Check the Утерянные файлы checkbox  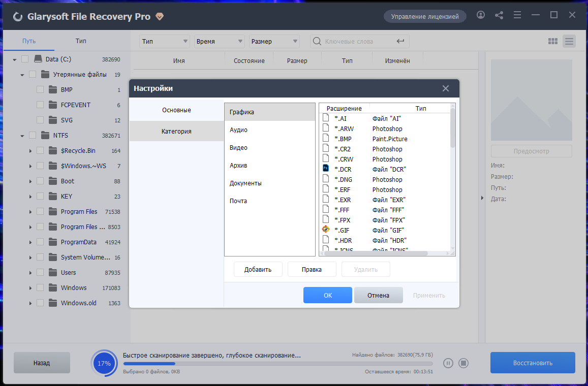(x=33, y=74)
